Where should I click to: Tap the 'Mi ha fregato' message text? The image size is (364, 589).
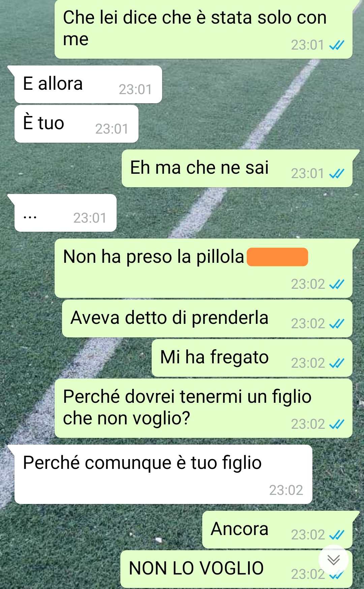[214, 358]
